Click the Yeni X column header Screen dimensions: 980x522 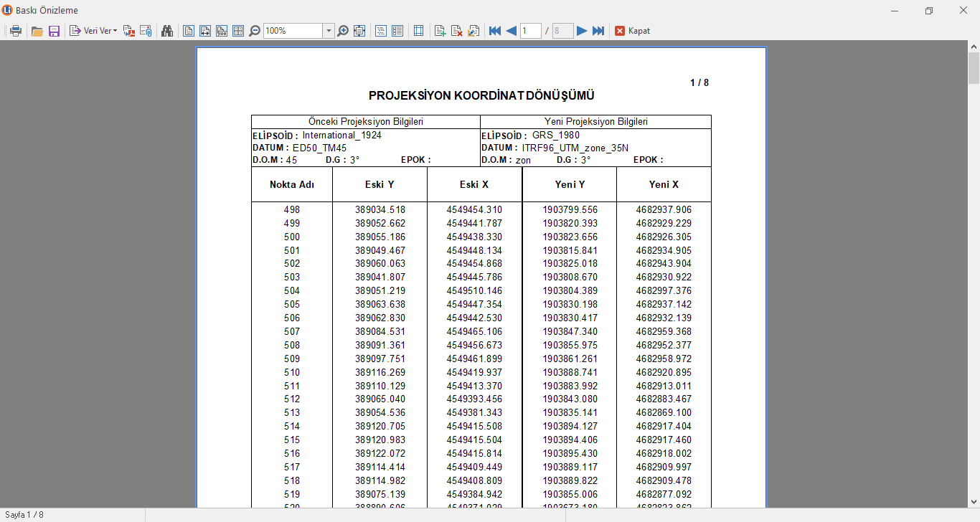point(664,184)
